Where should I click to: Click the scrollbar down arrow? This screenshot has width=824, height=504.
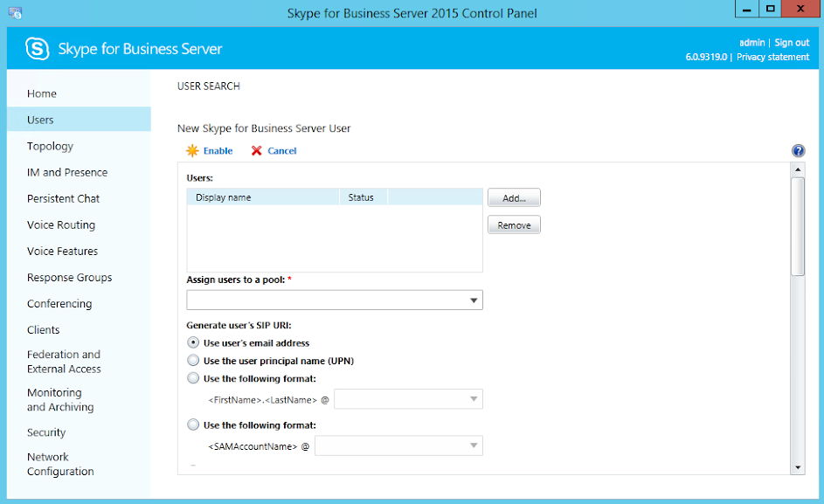coord(798,467)
